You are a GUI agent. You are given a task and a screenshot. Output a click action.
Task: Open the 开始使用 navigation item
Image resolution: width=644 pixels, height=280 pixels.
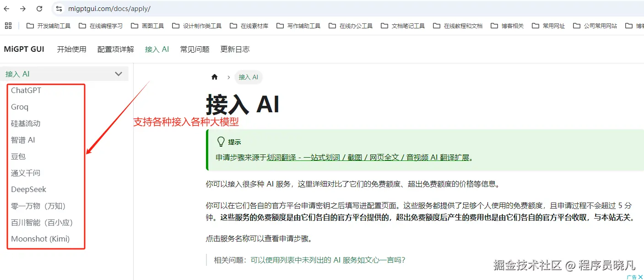tap(71, 49)
